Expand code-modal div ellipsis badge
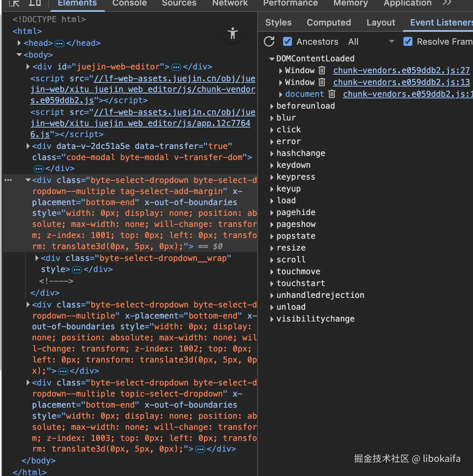Viewport: 473px width, 476px height. (x=39, y=169)
